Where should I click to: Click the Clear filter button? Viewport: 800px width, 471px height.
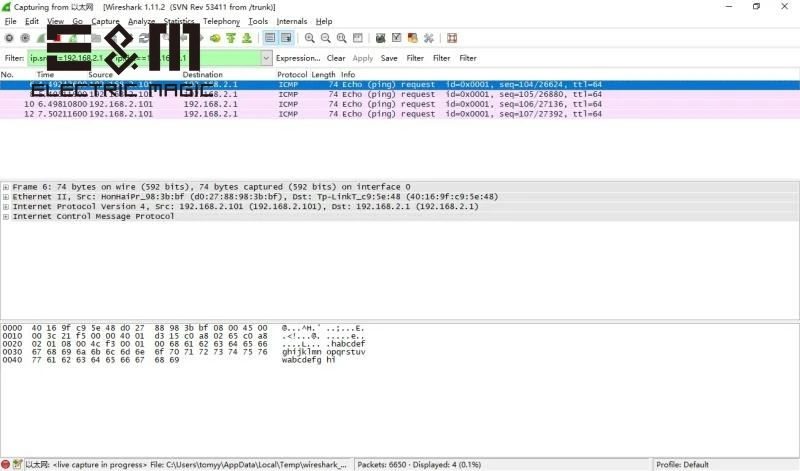pos(336,58)
